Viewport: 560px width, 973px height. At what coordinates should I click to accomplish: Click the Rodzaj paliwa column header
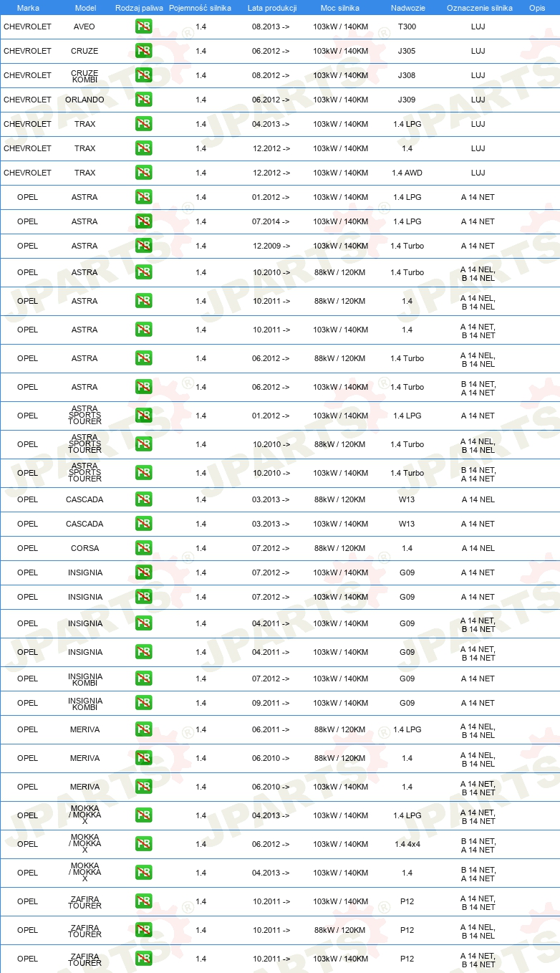(139, 8)
